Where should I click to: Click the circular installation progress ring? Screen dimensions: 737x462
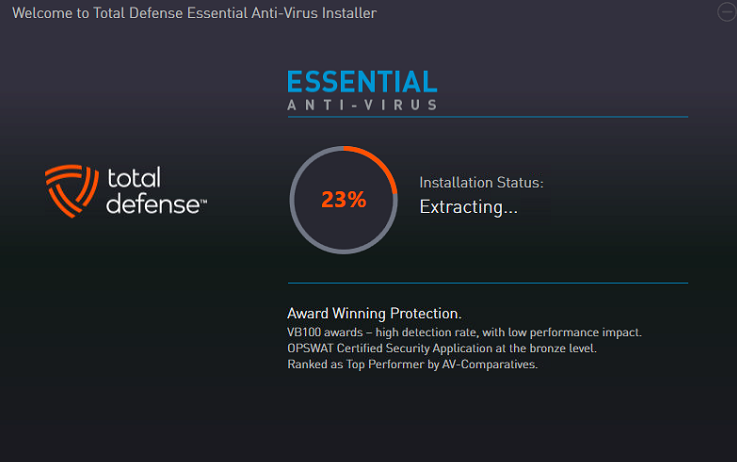coord(344,200)
